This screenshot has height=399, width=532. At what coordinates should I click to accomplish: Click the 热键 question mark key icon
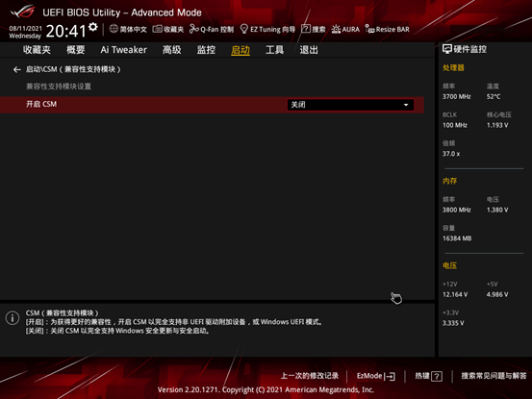click(x=437, y=376)
